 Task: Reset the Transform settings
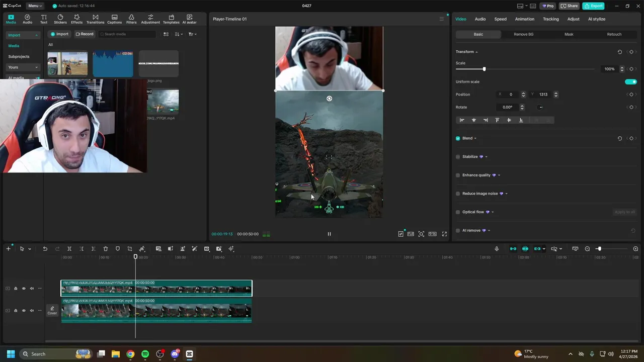coord(619,52)
